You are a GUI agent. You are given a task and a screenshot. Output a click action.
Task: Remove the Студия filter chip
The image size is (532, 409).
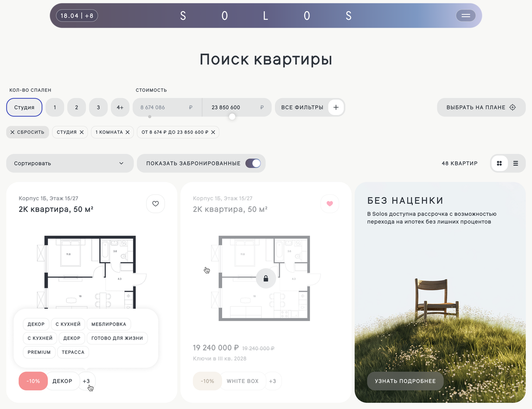pos(82,132)
